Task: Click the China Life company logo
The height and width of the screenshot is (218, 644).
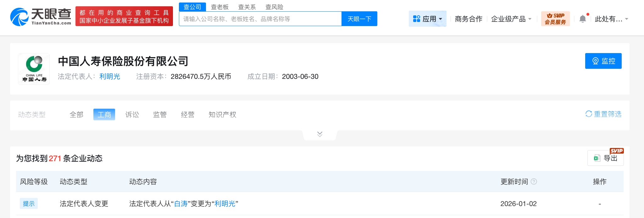Action: (x=34, y=69)
